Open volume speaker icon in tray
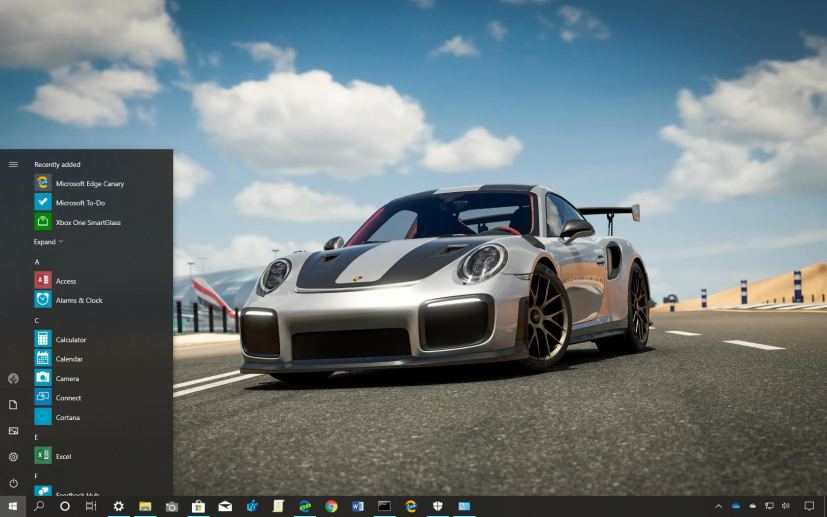827x517 pixels. pos(786,506)
